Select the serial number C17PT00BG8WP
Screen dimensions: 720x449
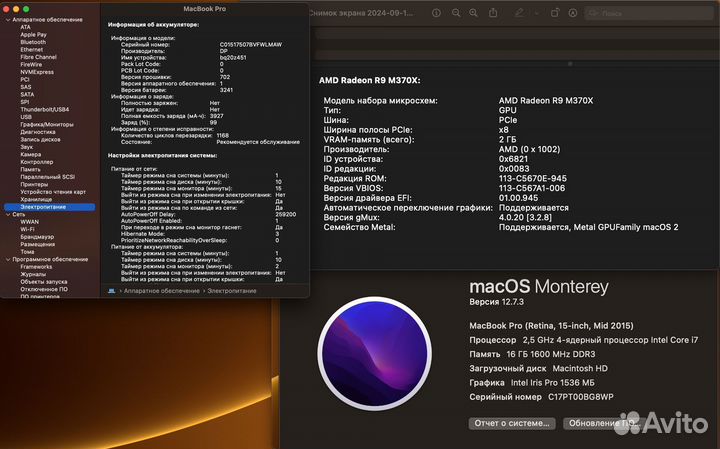click(x=581, y=397)
